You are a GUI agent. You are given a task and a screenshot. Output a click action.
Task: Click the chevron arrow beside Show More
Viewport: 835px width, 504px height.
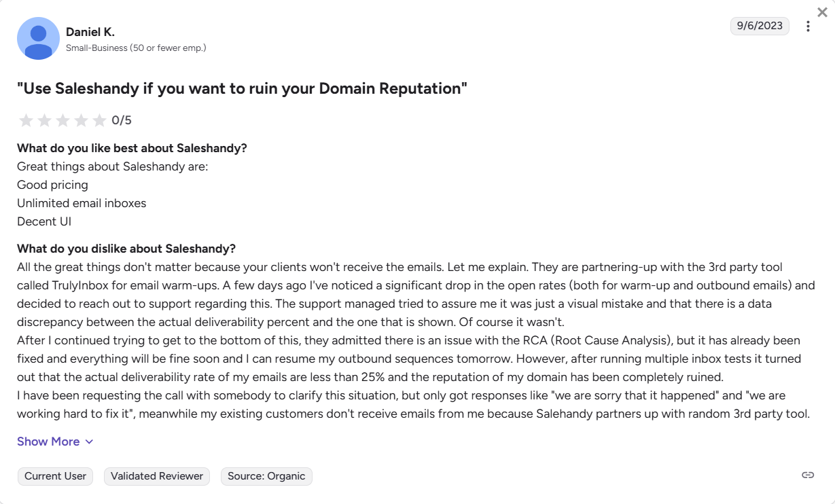(x=89, y=442)
